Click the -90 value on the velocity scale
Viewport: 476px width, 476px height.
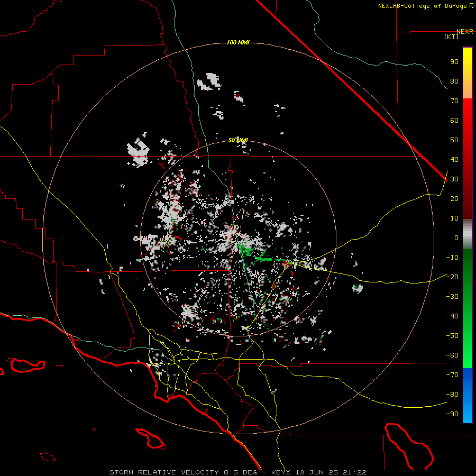pos(452,414)
